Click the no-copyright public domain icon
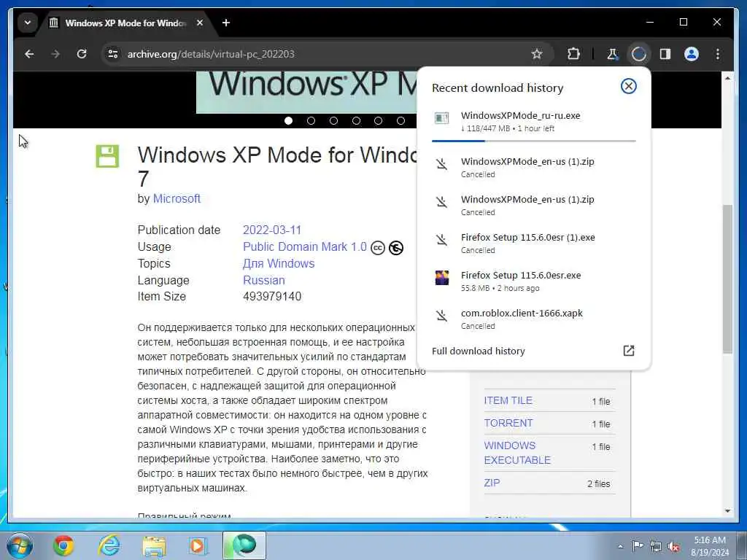This screenshot has height=560, width=747. pos(396,248)
